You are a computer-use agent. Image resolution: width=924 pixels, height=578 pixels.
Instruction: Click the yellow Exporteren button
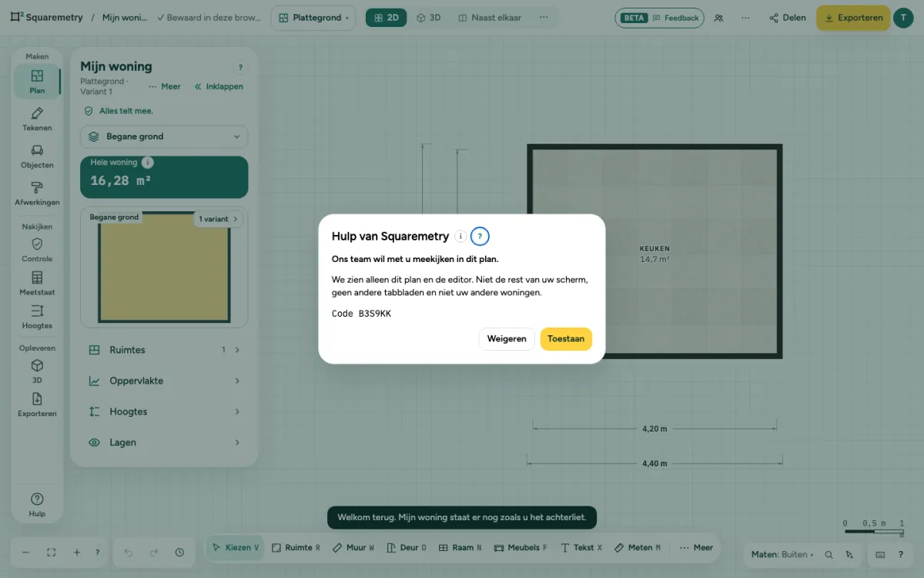pos(853,18)
